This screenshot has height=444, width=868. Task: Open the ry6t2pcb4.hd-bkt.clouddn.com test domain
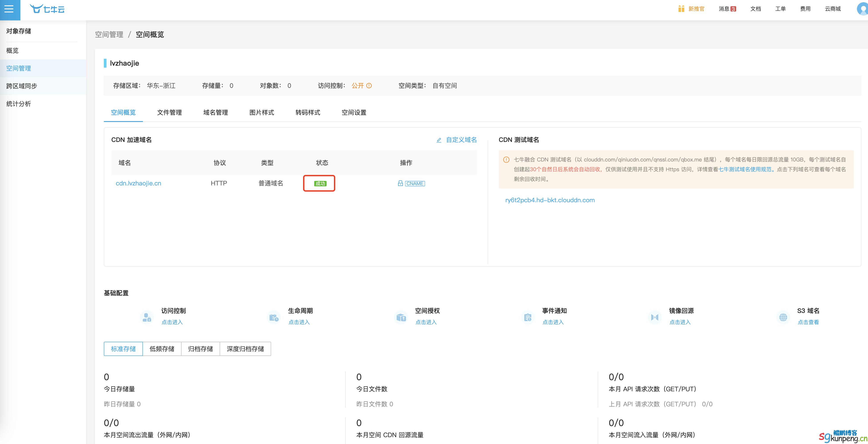(x=550, y=200)
